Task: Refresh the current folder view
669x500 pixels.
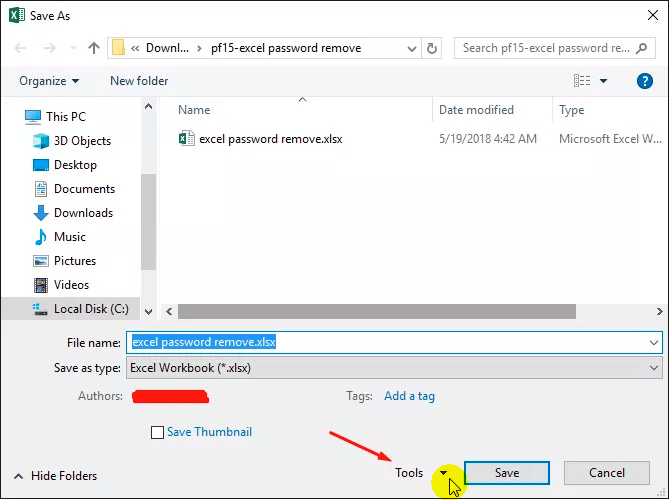Action: [432, 48]
